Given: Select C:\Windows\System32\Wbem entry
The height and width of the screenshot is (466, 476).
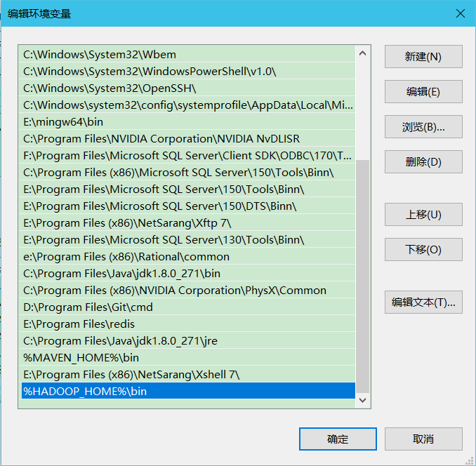Looking at the screenshot, I should pyautogui.click(x=187, y=55).
